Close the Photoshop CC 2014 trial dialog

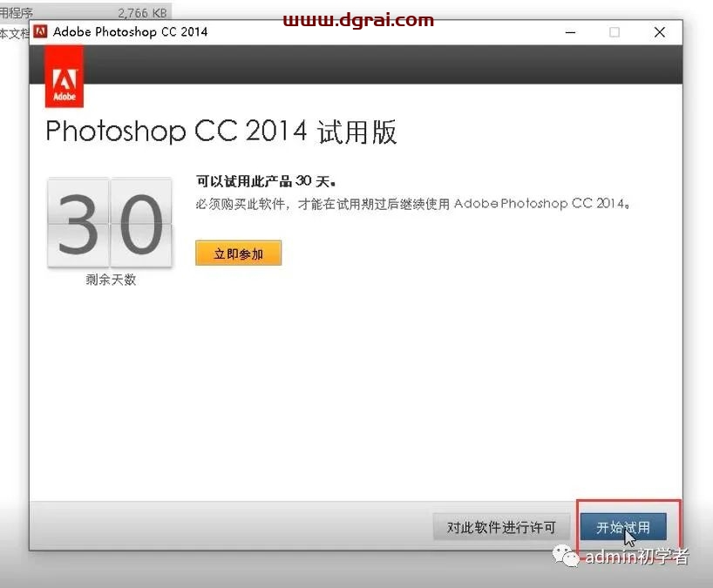click(x=659, y=32)
